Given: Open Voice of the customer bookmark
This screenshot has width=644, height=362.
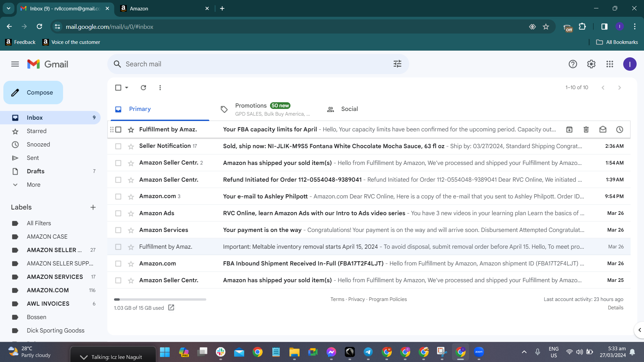Looking at the screenshot, I should click(71, 42).
